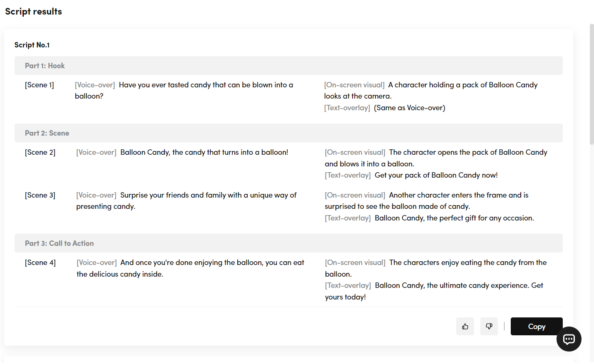Click text-overlay 'the perfect gift for any occasion'
Image resolution: width=594 pixels, height=364 pixels.
[x=480, y=218]
